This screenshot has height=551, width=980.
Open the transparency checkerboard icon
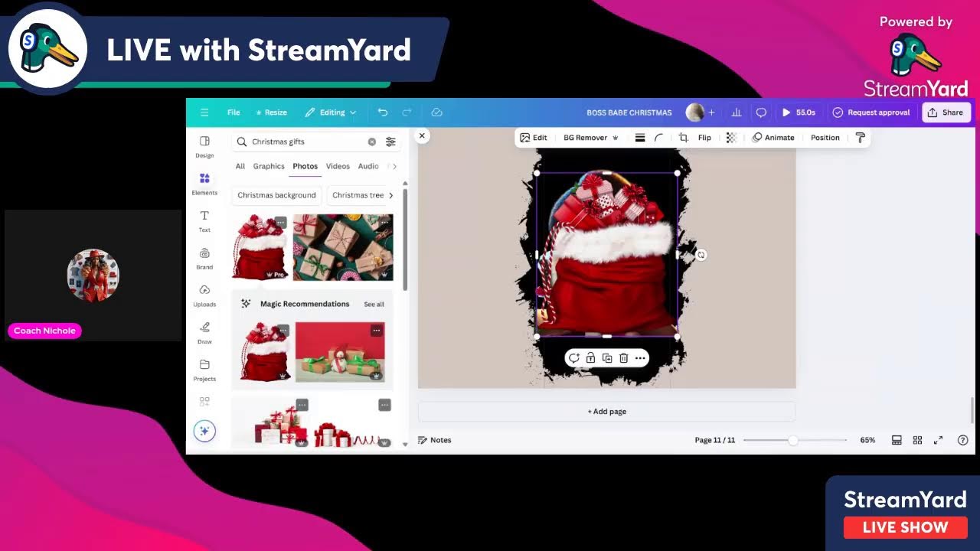click(731, 138)
